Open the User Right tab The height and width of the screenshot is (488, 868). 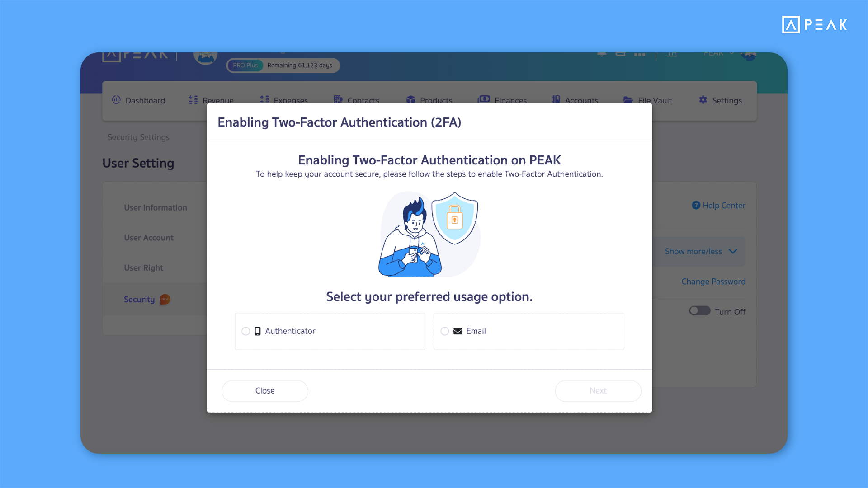pyautogui.click(x=144, y=268)
